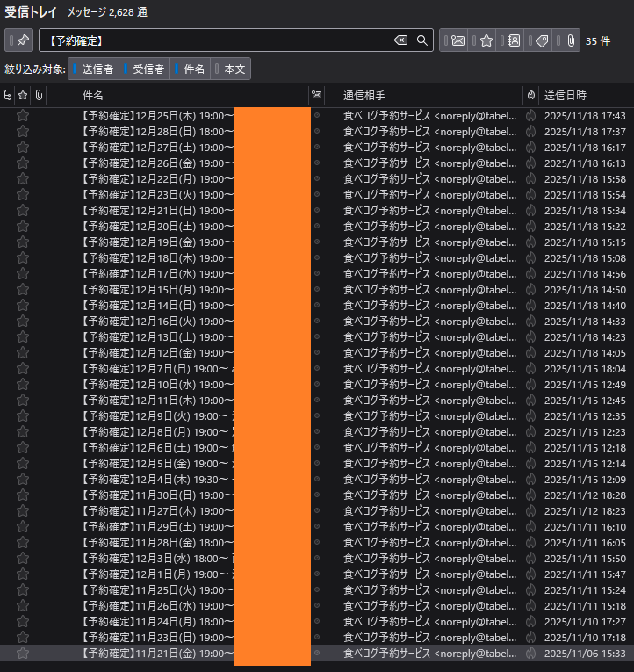
Task: Open the 12月10日(水) 19:00 reservation email
Action: pyautogui.click(x=158, y=385)
